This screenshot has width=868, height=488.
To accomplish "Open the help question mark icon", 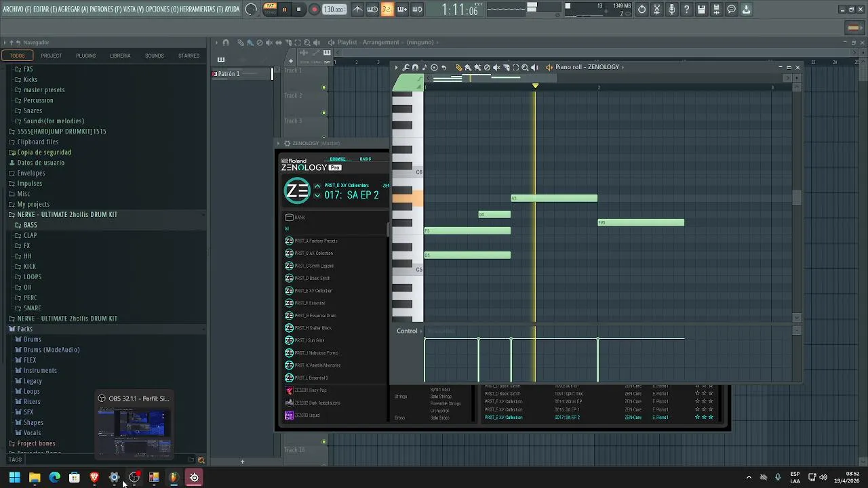I will click(686, 9).
